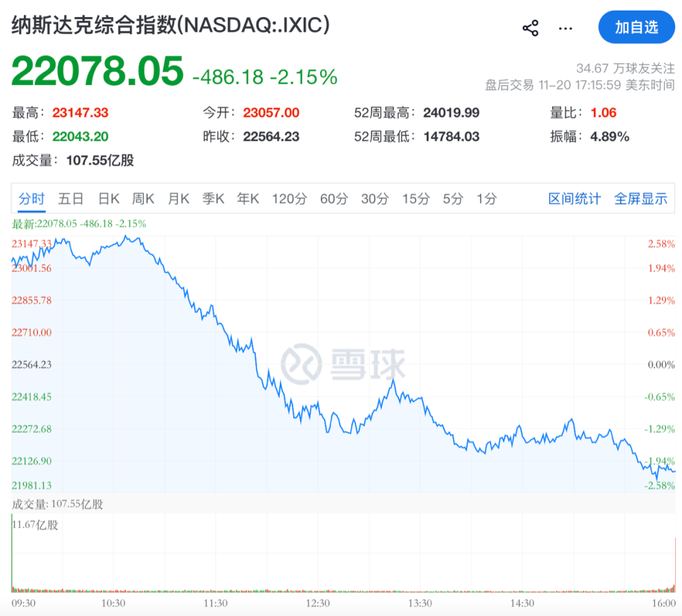Choose the 季K chart tab
This screenshot has height=616, width=682.
(213, 199)
